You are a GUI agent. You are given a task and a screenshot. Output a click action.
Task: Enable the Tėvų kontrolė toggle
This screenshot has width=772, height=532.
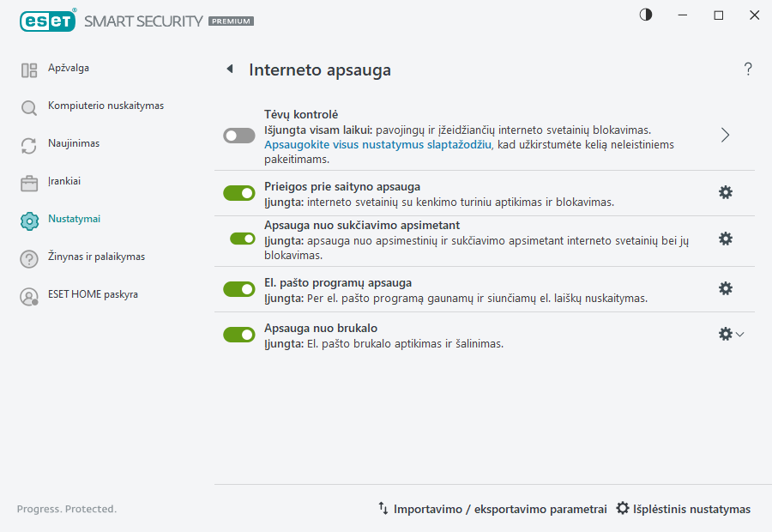coord(238,136)
